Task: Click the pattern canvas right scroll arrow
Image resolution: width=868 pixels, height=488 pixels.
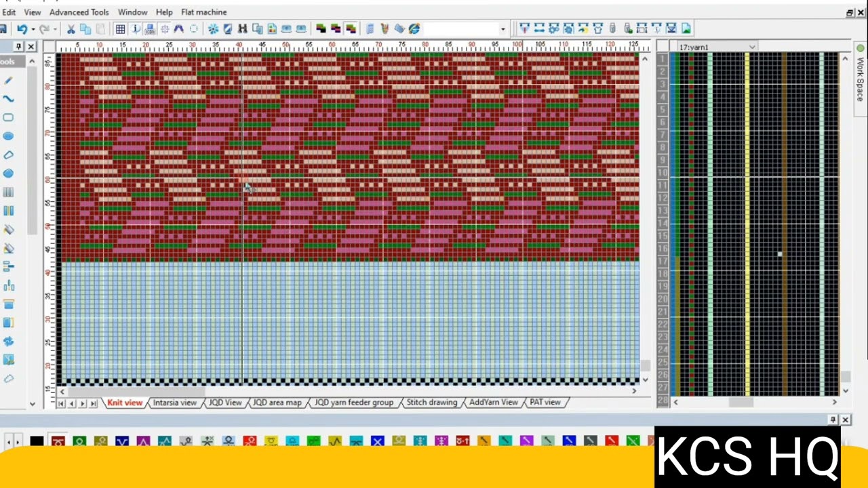Action: tap(635, 391)
